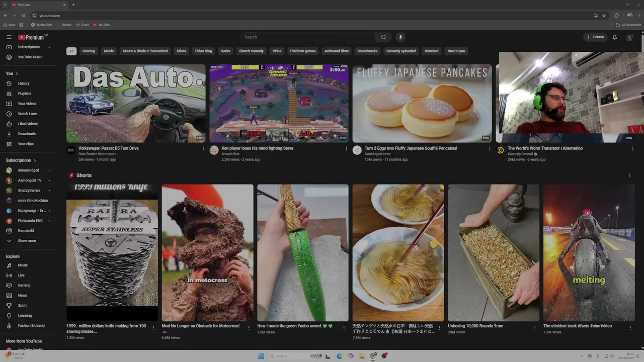Open Subscriptions at sidebar top
The height and width of the screenshot is (362, 644).
pyautogui.click(x=29, y=47)
